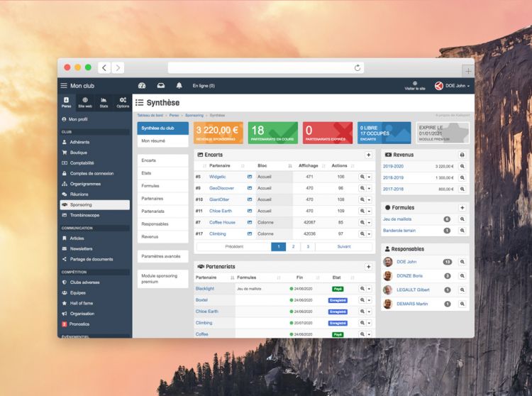Click Suivant pagination button
The width and height of the screenshot is (532, 396).
tap(344, 247)
